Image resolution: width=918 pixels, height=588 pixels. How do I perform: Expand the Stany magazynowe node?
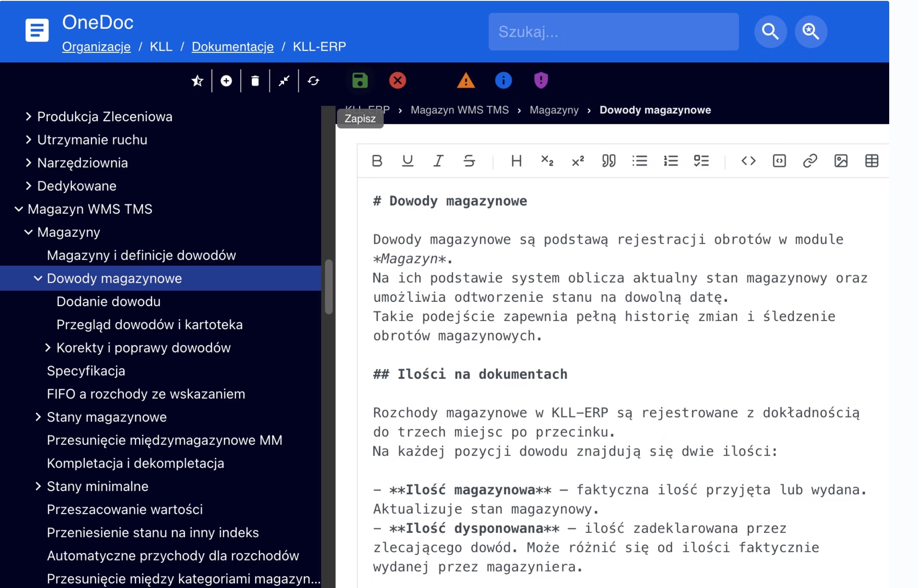point(38,417)
